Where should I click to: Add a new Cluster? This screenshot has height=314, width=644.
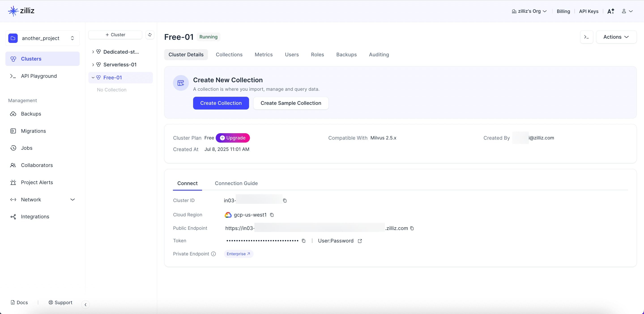click(x=115, y=35)
